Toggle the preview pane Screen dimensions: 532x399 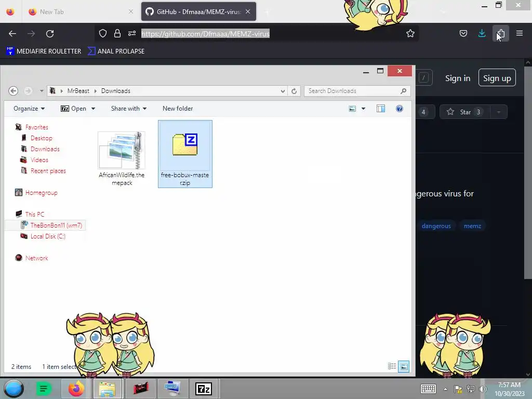point(381,109)
